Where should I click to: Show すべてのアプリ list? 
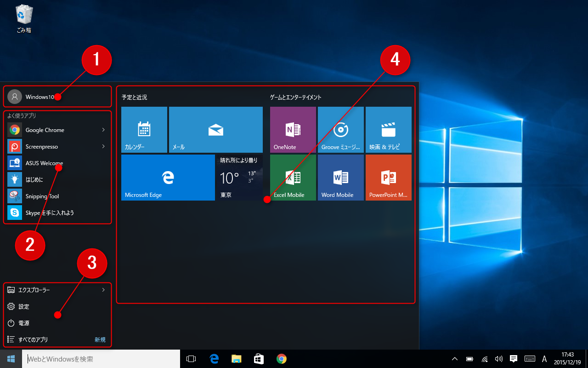point(57,339)
